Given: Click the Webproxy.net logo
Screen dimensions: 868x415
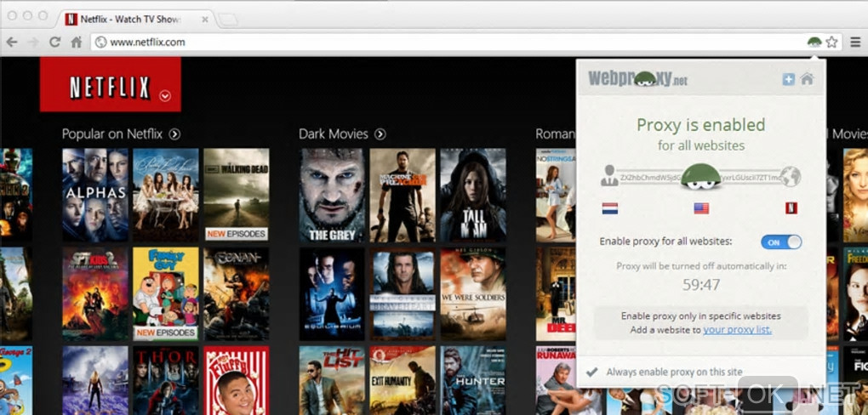Looking at the screenshot, I should point(637,78).
